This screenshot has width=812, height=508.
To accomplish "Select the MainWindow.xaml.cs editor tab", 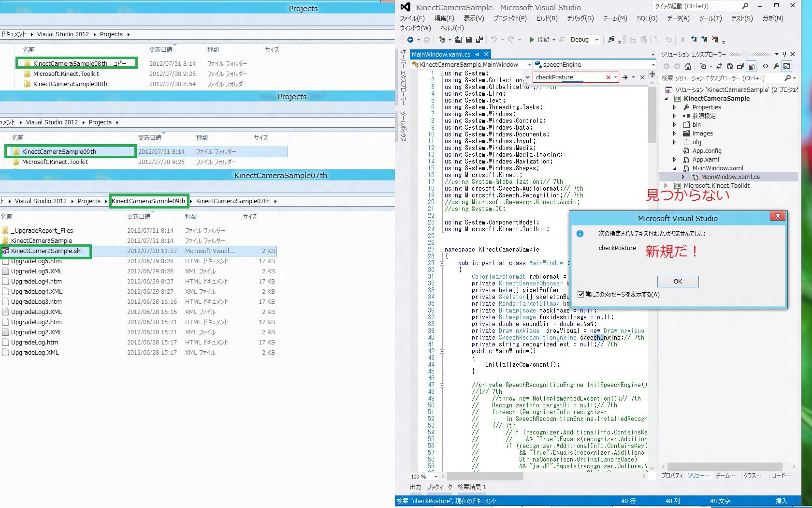I will 441,54.
